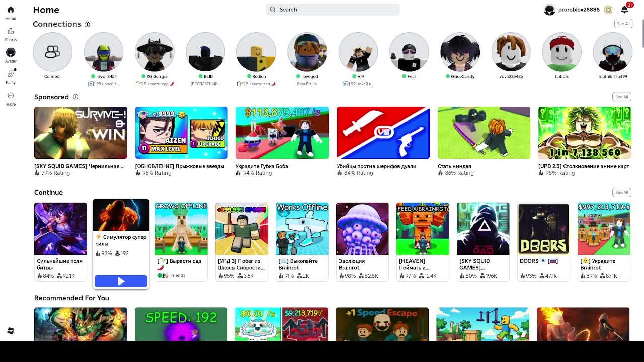Focus the Search input field
Viewport: 644px width, 362px height.
[x=333, y=9]
